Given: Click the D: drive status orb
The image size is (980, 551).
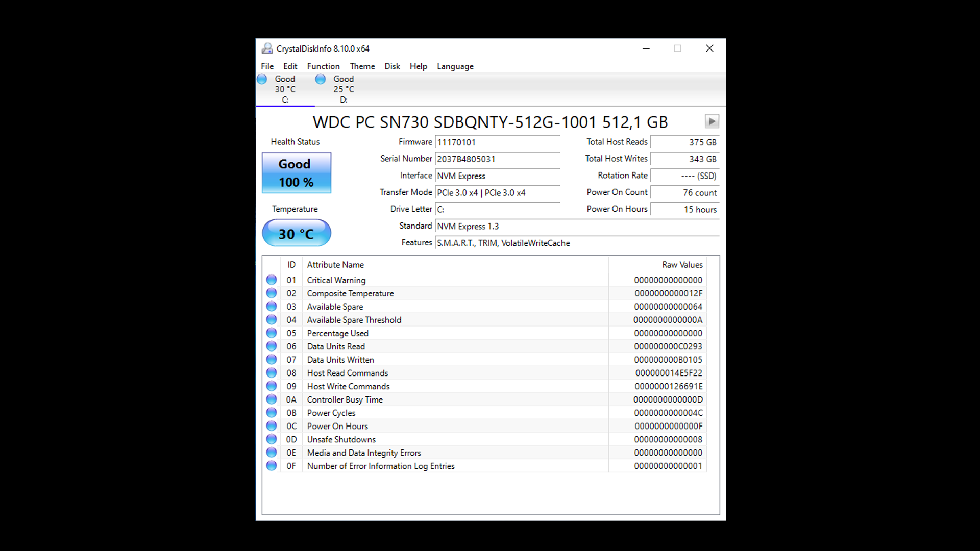Looking at the screenshot, I should tap(321, 79).
